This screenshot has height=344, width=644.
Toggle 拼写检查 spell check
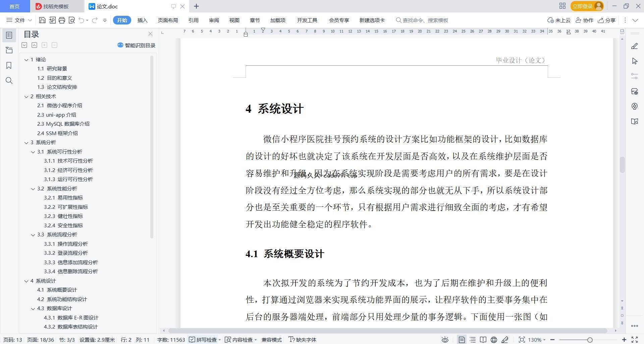(x=203, y=340)
